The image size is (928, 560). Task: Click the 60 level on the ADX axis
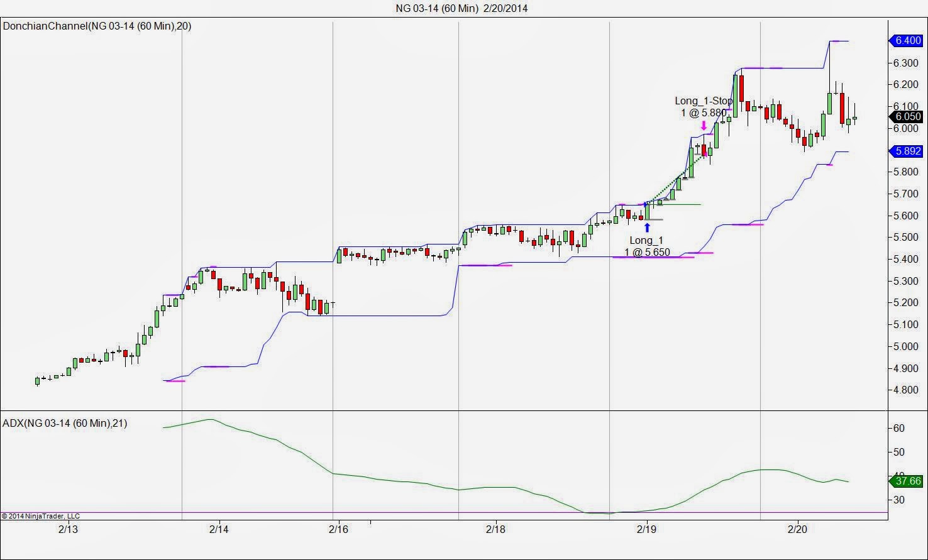pos(899,428)
